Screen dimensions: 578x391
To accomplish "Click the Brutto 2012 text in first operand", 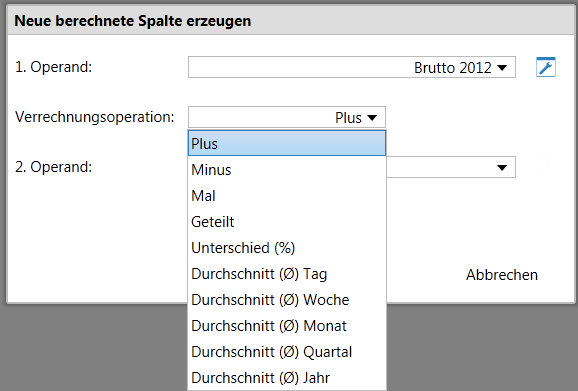I will tap(453, 68).
